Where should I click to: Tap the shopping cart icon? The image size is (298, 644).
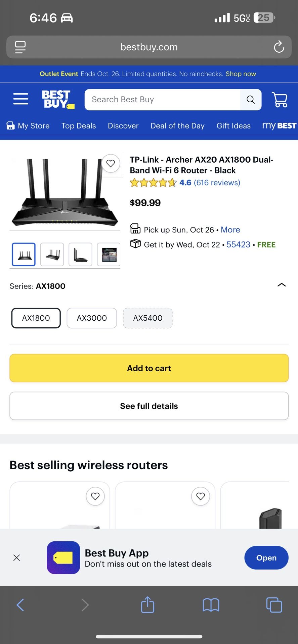point(280,100)
